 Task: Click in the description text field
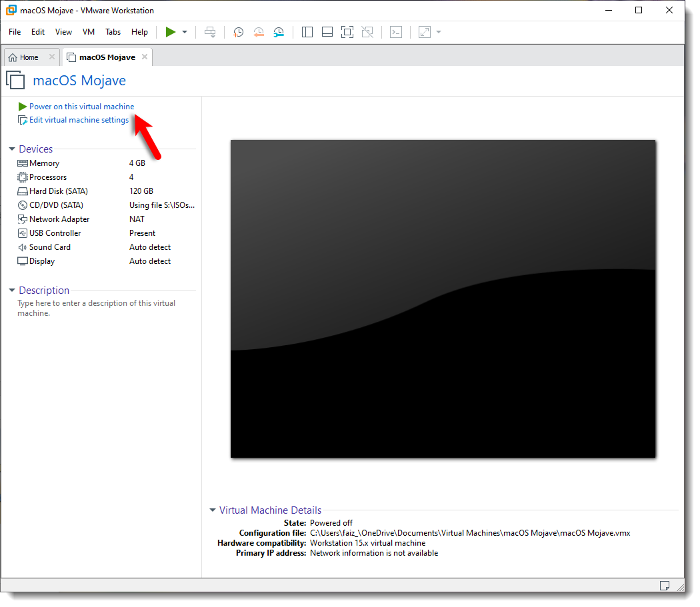click(97, 308)
